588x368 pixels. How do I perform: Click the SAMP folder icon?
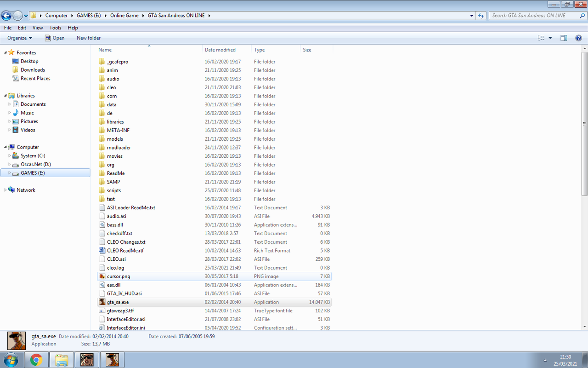[x=102, y=182]
